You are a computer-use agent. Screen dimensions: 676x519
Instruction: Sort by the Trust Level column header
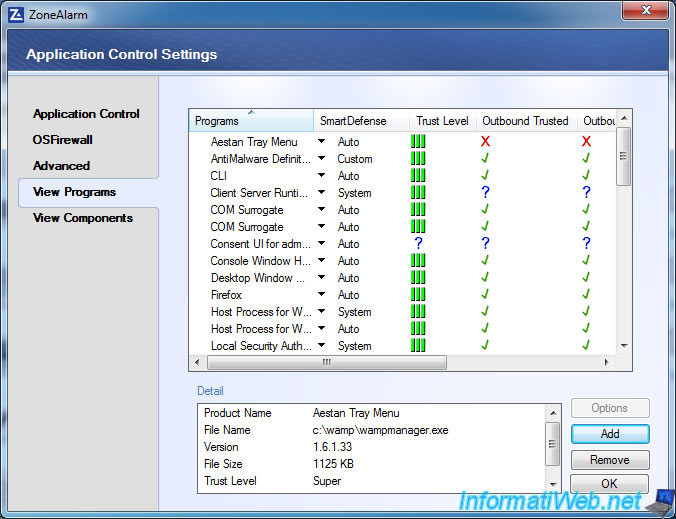[x=442, y=120]
